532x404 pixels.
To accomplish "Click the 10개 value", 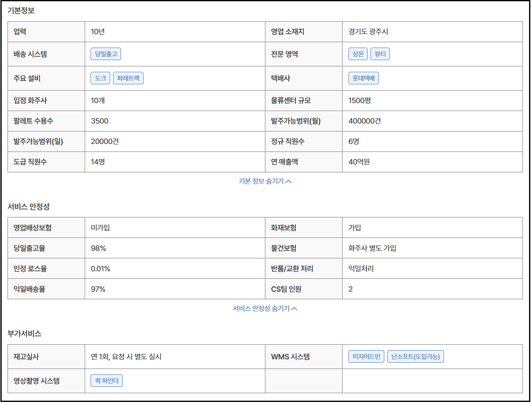I will point(98,101).
